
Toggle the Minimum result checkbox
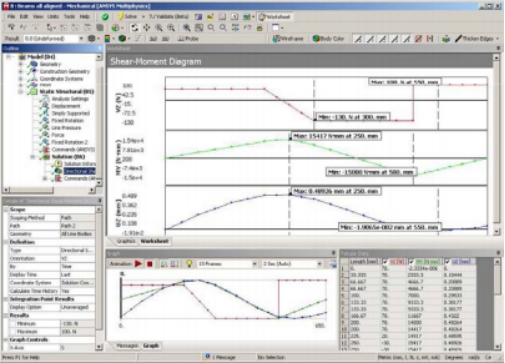tap(13, 323)
